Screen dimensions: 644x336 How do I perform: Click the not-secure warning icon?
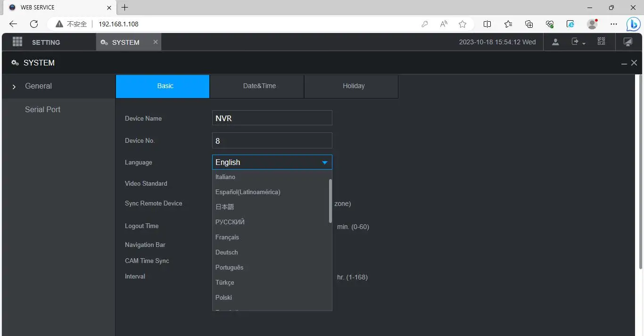[x=59, y=24]
